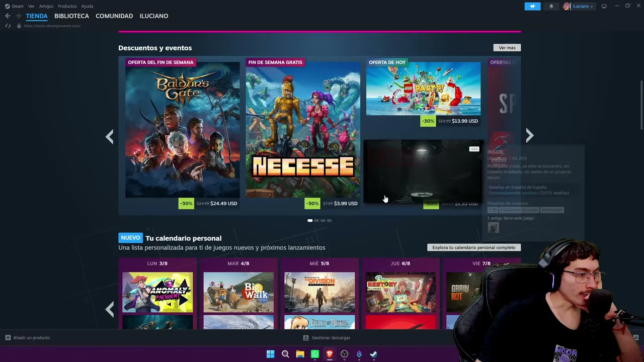644x362 pixels.
Task: Click the iLuciano profile avatar
Action: (x=567, y=6)
